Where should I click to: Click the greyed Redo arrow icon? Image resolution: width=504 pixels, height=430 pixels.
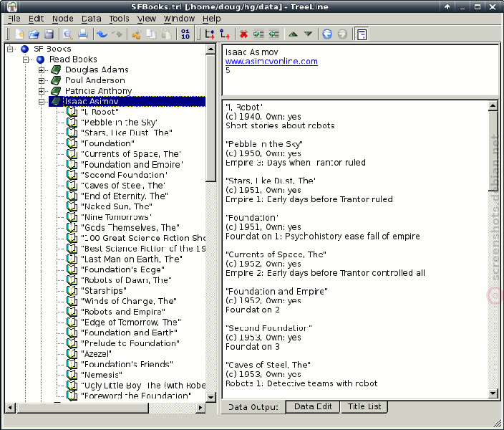pyautogui.click(x=117, y=34)
